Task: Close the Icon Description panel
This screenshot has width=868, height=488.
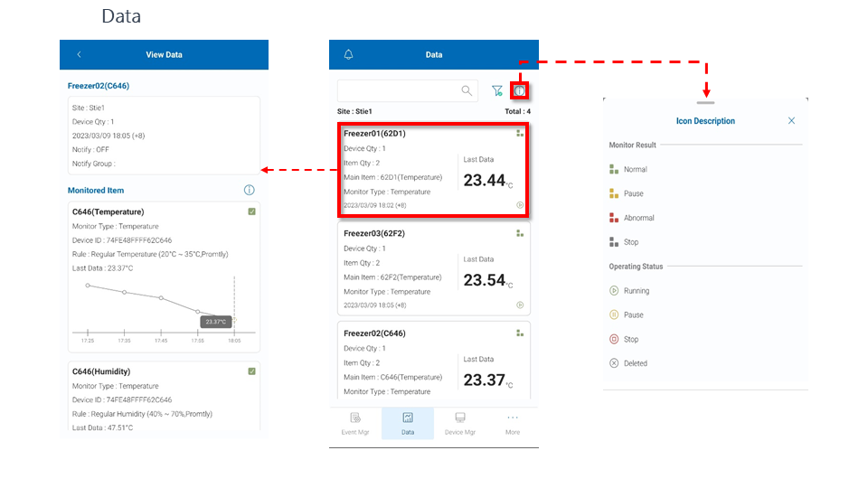Action: 791,121
